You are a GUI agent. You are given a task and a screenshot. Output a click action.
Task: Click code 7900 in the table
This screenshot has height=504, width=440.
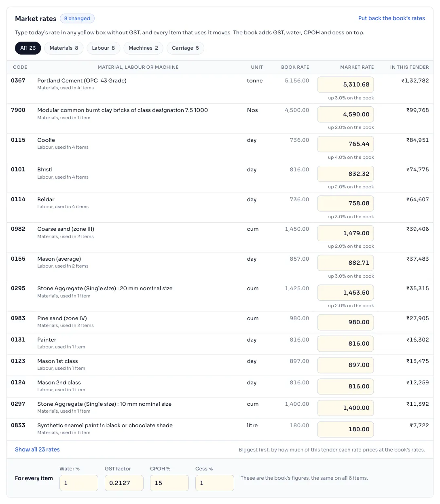[18, 110]
